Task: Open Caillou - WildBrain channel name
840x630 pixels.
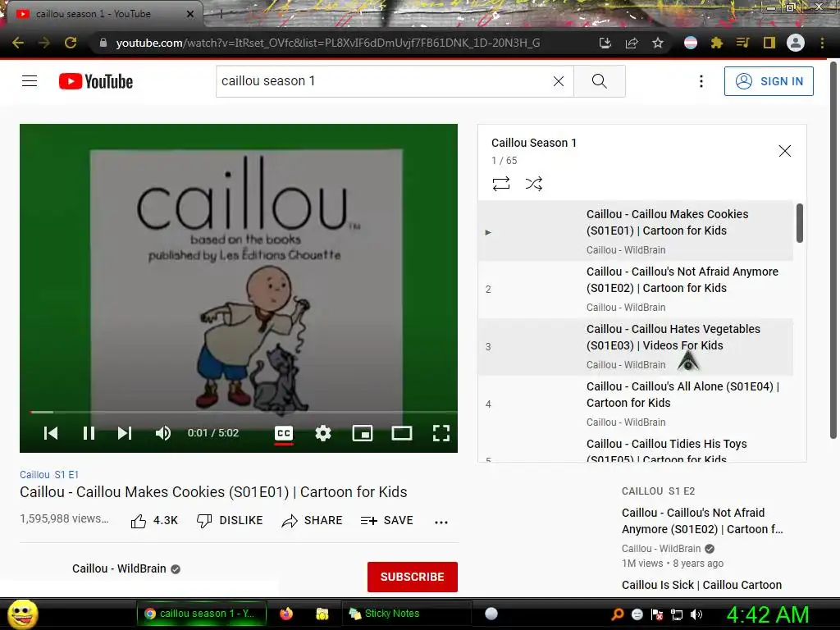Action: click(119, 568)
